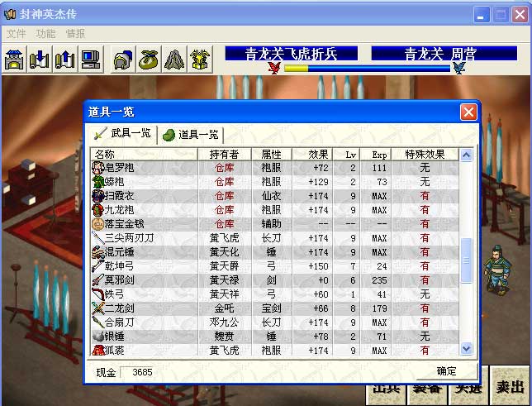Click the 卖出 button
This screenshot has height=406, width=532.
510,386
